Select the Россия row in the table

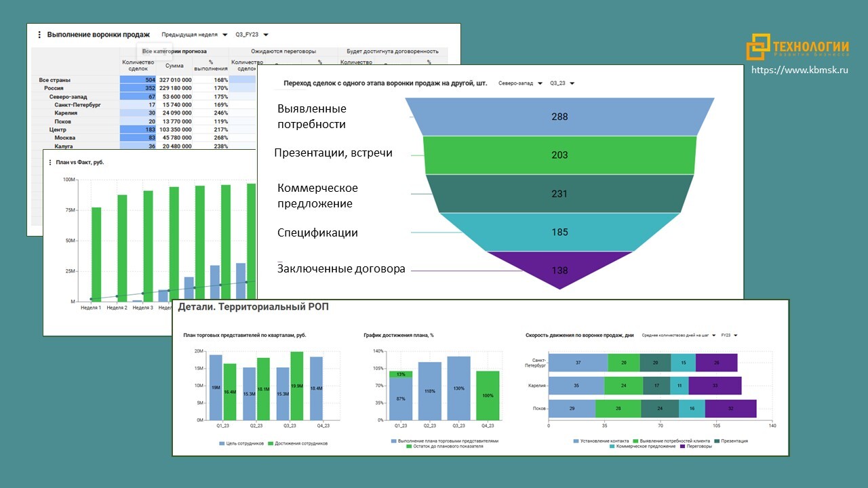tap(54, 88)
